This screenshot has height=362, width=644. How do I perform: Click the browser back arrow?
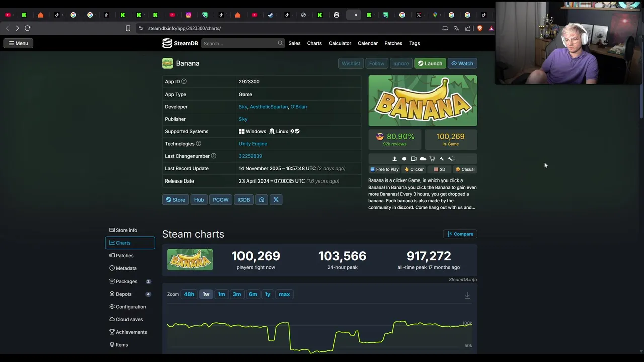(x=7, y=28)
